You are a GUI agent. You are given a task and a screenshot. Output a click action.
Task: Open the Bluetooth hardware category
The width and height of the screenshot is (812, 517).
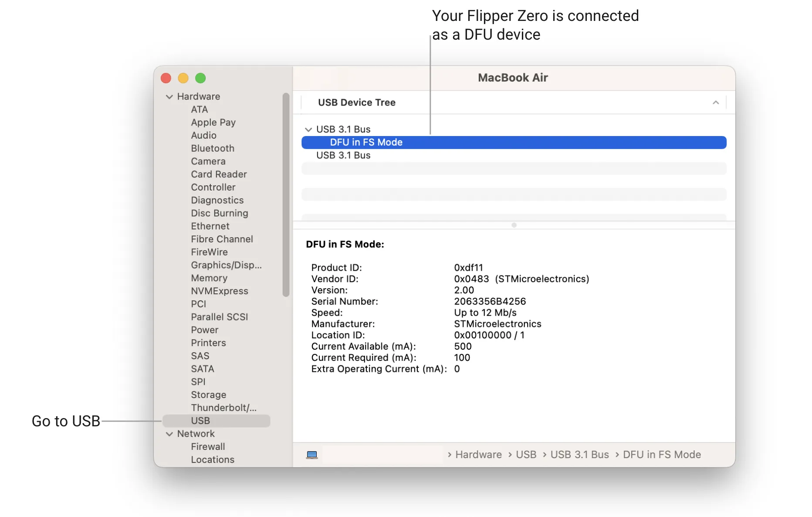tap(213, 148)
